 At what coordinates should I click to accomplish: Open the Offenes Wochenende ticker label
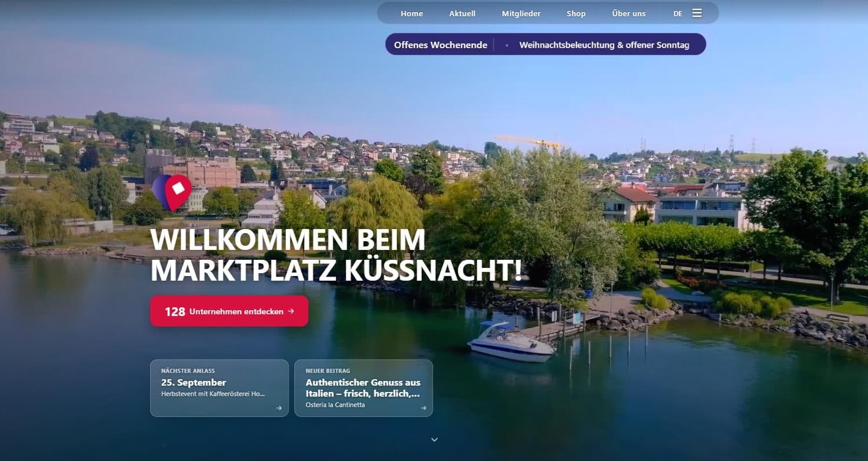click(x=440, y=45)
